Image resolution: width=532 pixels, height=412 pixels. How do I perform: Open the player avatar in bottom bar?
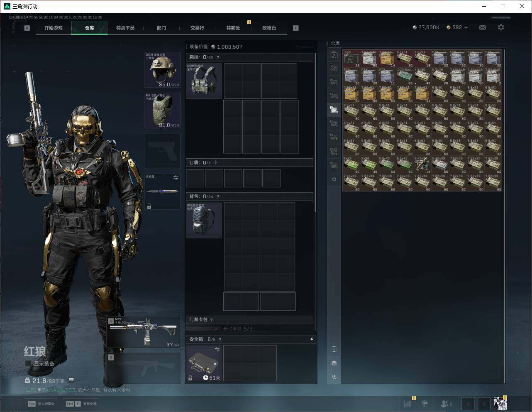point(500,403)
